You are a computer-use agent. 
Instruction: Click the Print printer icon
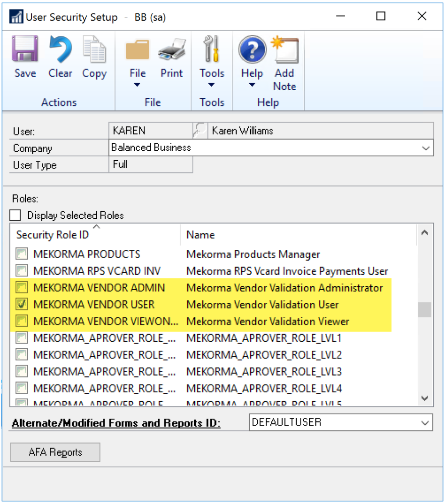coord(172,50)
